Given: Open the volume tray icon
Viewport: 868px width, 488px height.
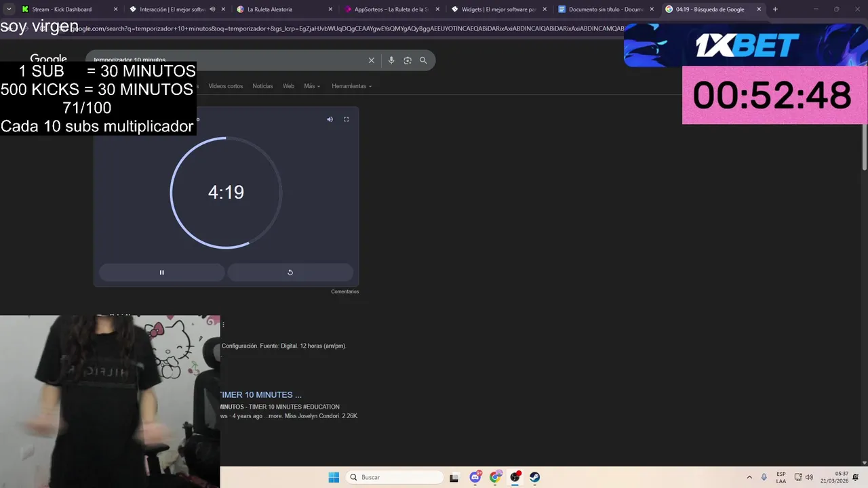Looking at the screenshot, I should [x=809, y=477].
